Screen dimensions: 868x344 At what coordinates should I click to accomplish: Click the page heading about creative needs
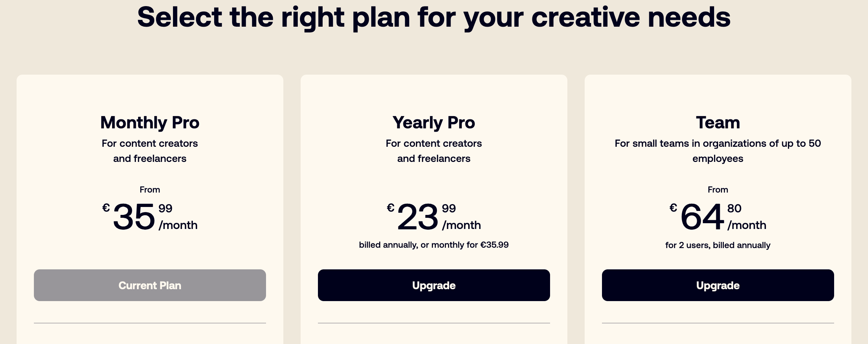[434, 17]
